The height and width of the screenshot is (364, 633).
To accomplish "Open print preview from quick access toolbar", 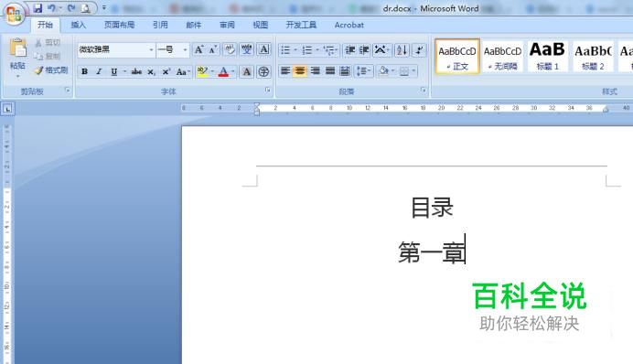I will (x=85, y=8).
